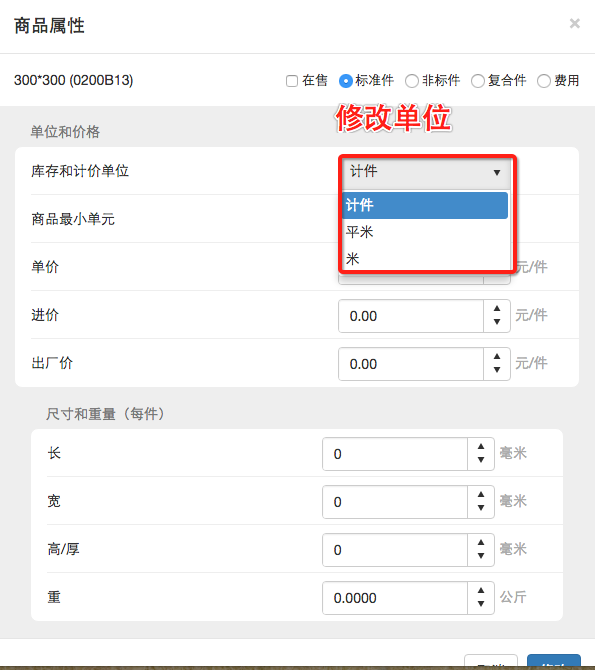
Task: Select the 复合件 radio button
Action: click(x=478, y=81)
